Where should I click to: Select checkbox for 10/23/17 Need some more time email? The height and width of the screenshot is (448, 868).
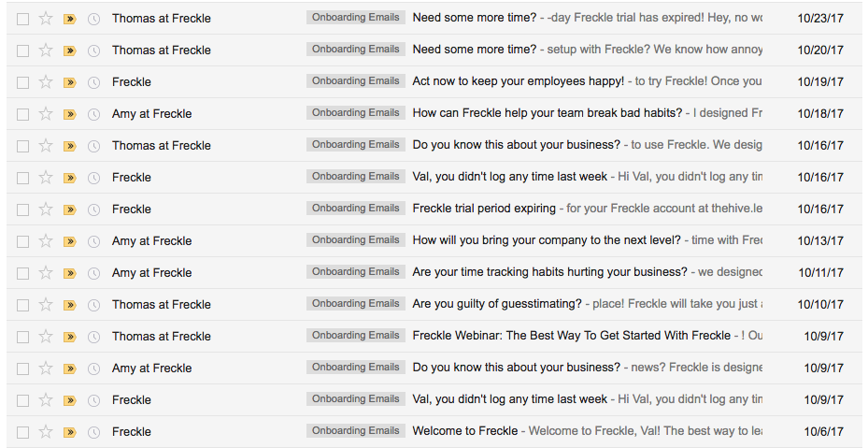click(x=22, y=19)
